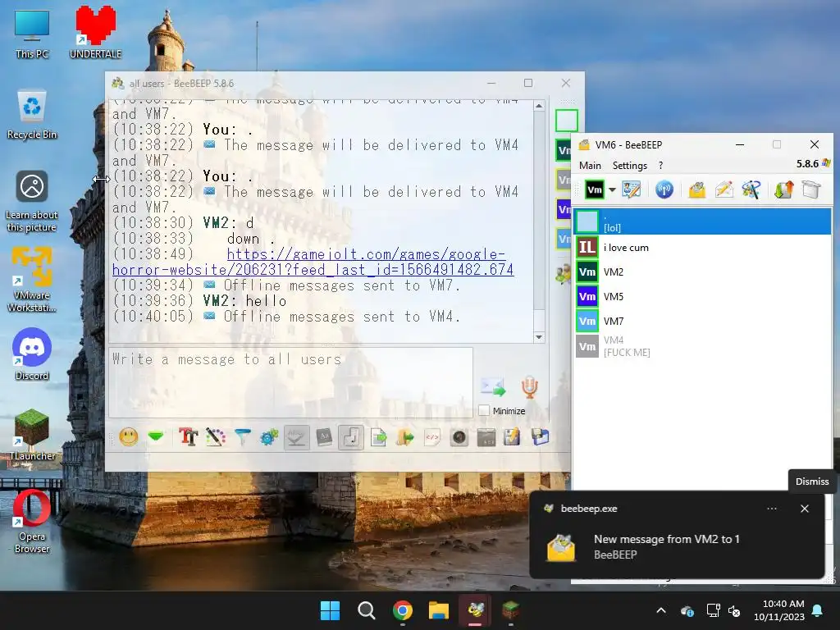The width and height of the screenshot is (840, 630).
Task: Open the Main menu in VM6 BeeBEEP
Action: pos(590,166)
